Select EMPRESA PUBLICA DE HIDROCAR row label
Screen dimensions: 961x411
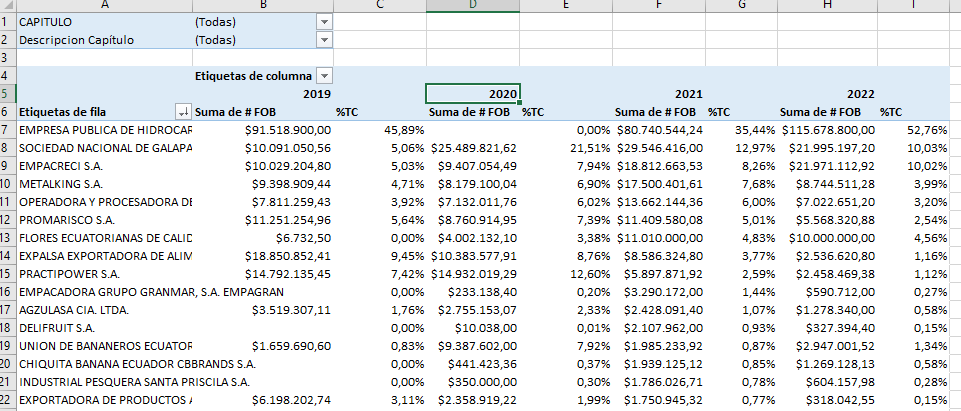[x=105, y=130]
